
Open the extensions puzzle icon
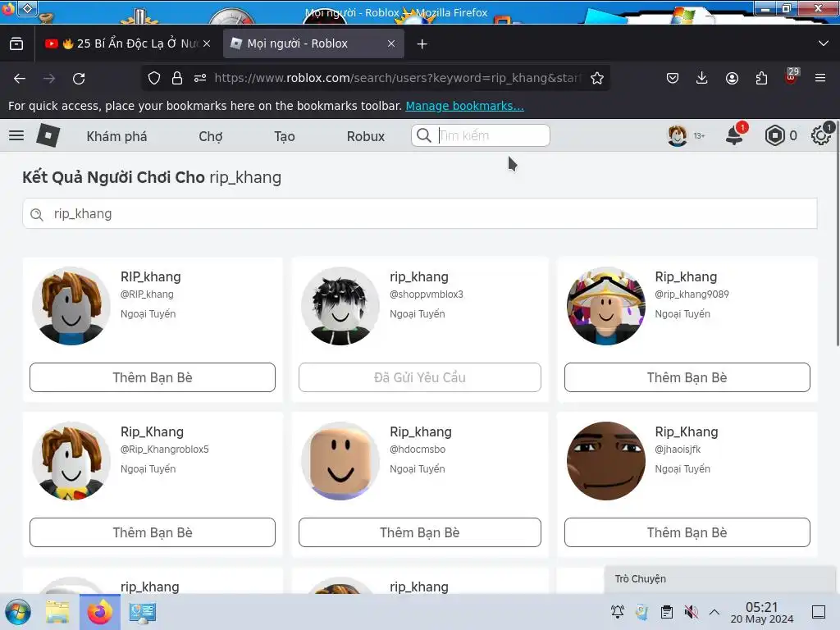tap(761, 78)
